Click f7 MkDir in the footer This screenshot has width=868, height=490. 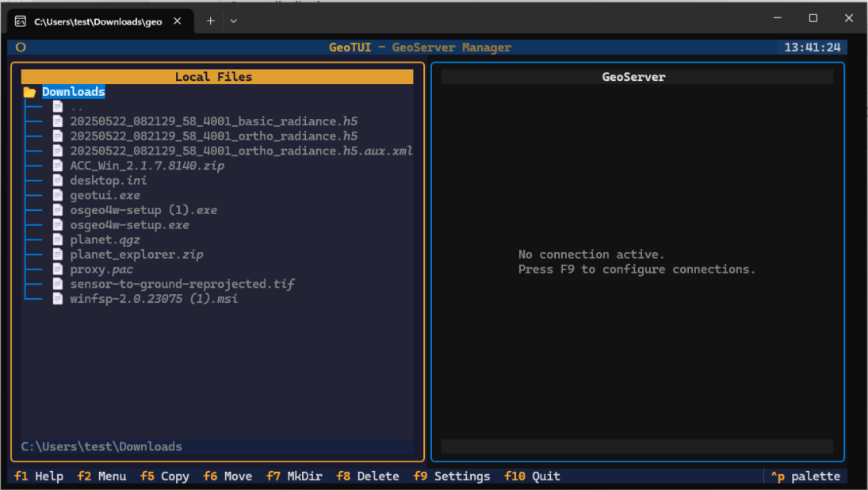295,477
